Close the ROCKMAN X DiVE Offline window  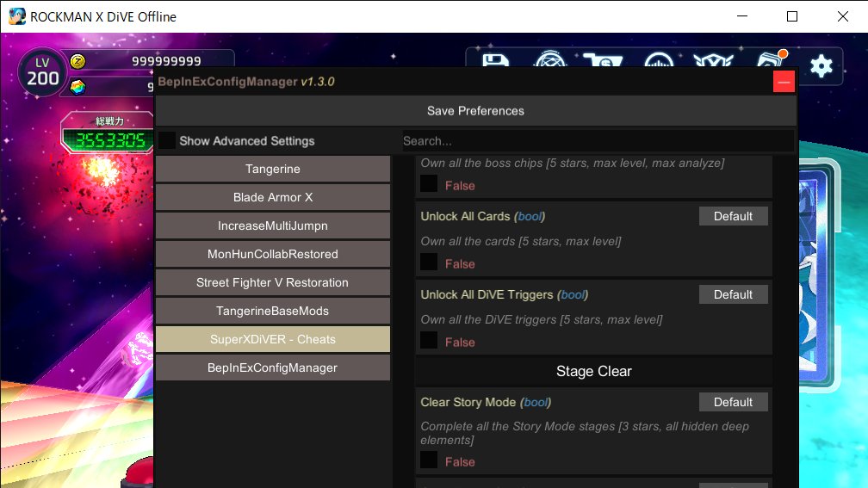(842, 16)
